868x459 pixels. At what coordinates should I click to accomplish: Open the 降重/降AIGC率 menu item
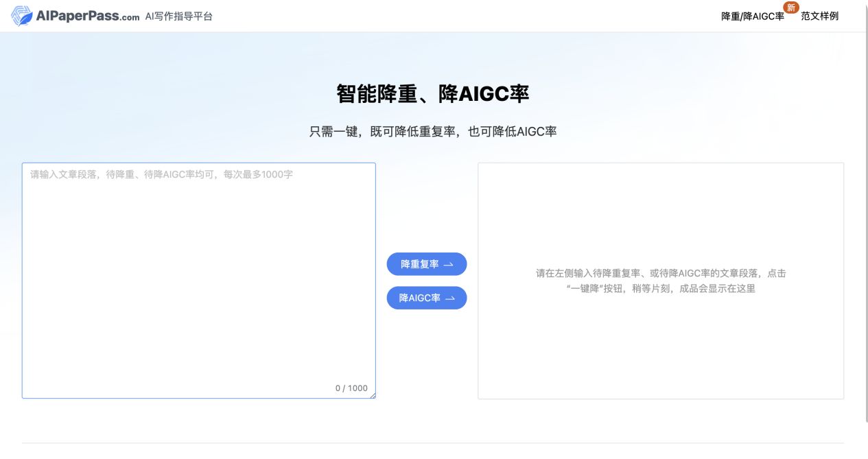(x=753, y=16)
